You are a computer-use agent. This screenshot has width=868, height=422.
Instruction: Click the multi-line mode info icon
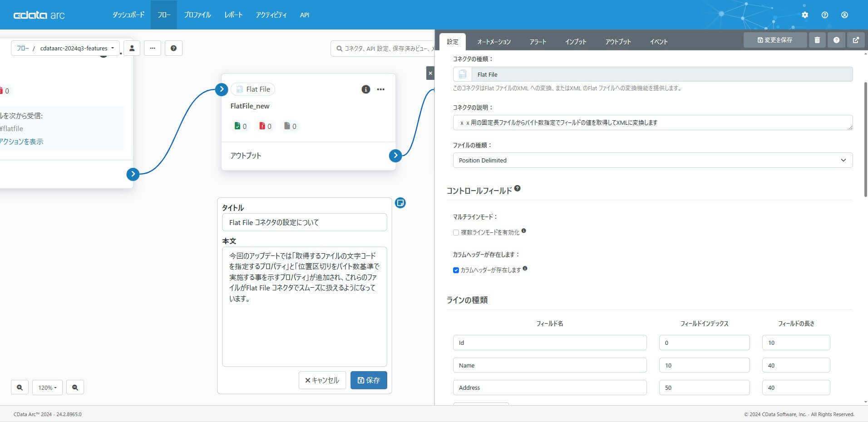[x=523, y=231]
